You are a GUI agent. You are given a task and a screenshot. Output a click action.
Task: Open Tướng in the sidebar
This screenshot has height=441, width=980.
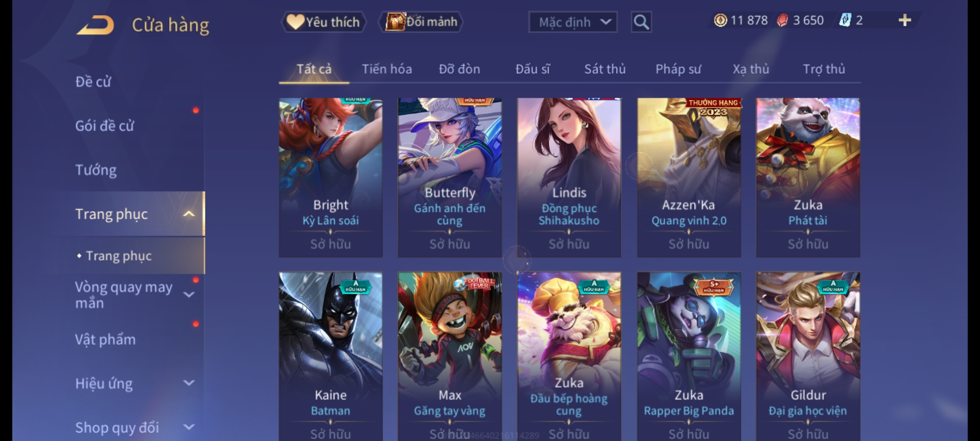coord(96,170)
